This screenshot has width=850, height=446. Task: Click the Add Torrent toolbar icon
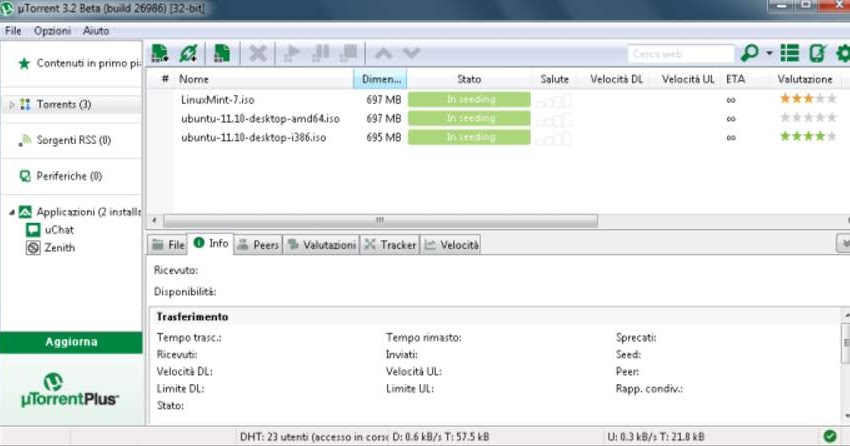160,53
